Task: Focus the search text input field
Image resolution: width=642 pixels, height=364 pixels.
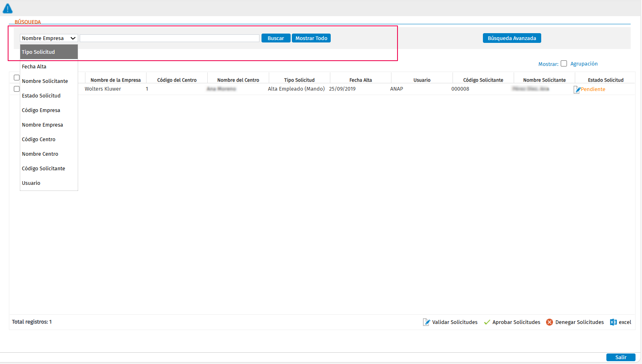Action: [x=170, y=38]
